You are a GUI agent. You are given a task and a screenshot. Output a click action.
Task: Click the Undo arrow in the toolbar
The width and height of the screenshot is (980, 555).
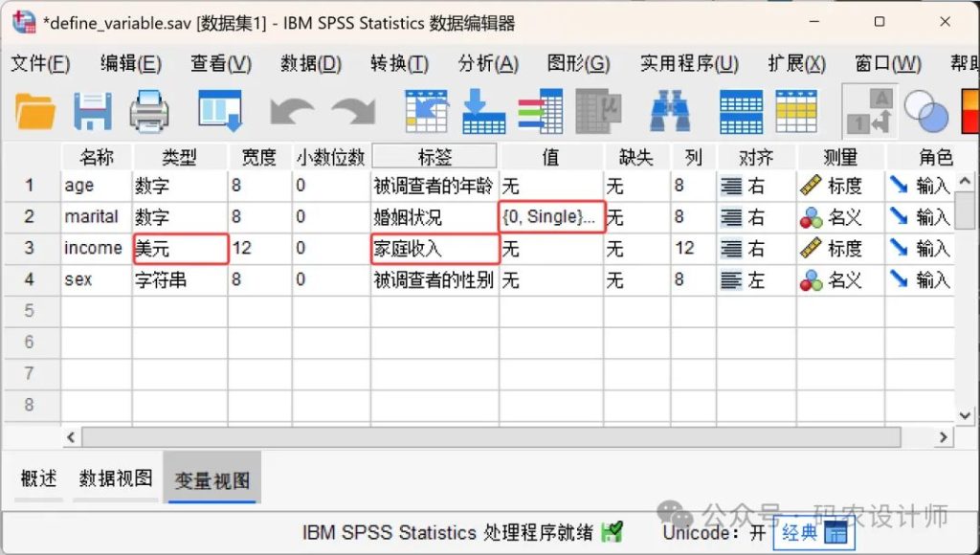point(292,111)
